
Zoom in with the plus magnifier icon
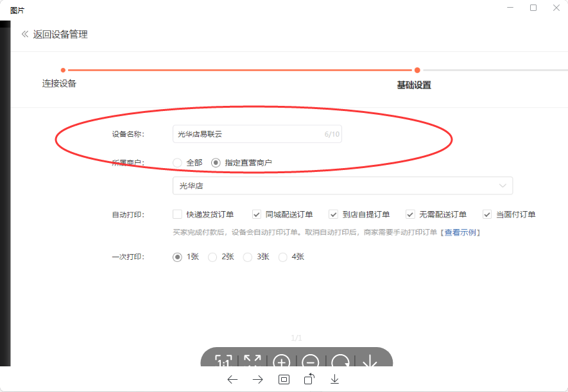(282, 362)
